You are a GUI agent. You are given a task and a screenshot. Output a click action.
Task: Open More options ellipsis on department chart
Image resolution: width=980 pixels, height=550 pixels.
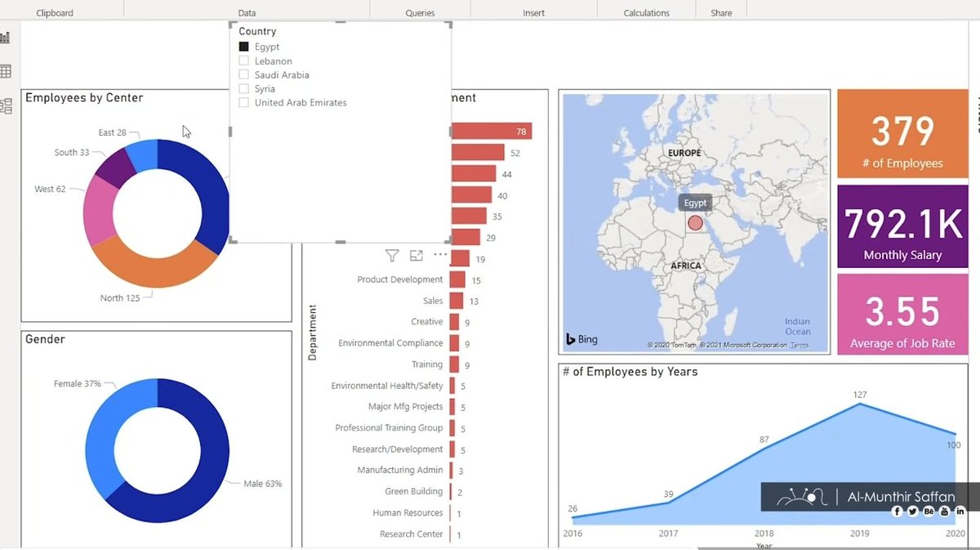440,255
